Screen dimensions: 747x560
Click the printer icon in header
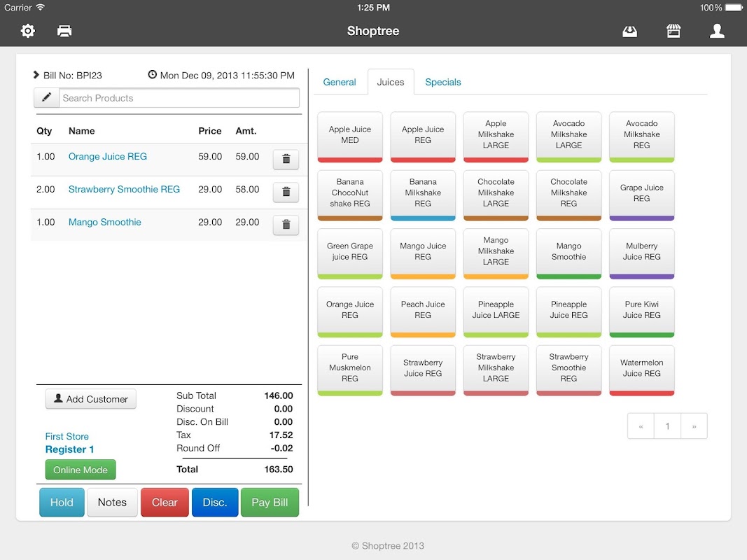64,31
